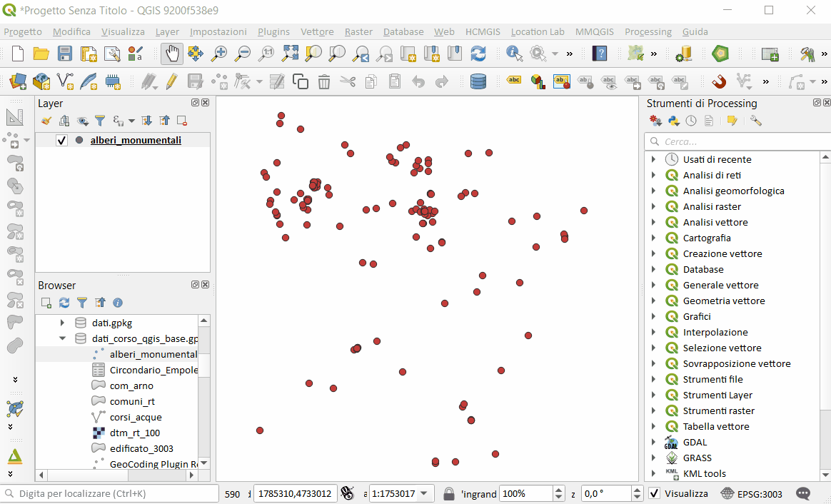Open the Messages log bubble icon
831x504 pixels.
tap(803, 493)
